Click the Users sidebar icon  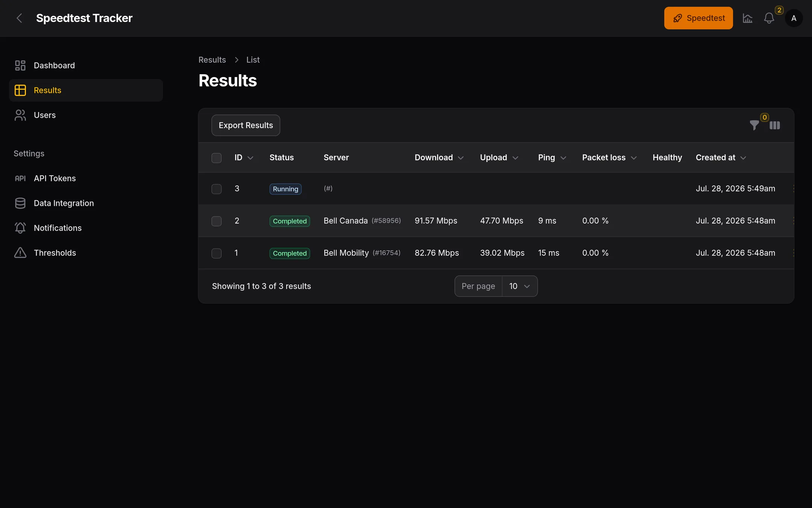click(x=20, y=115)
